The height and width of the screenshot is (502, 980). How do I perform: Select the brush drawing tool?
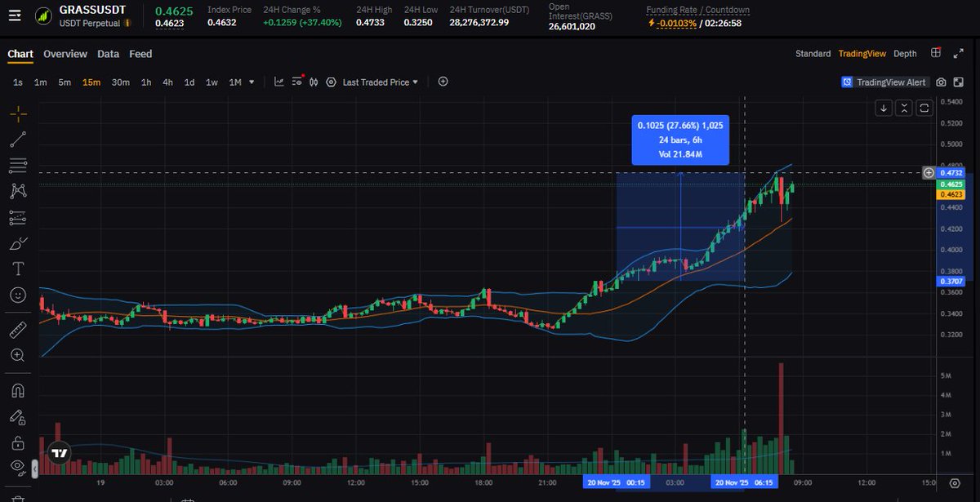coord(17,242)
